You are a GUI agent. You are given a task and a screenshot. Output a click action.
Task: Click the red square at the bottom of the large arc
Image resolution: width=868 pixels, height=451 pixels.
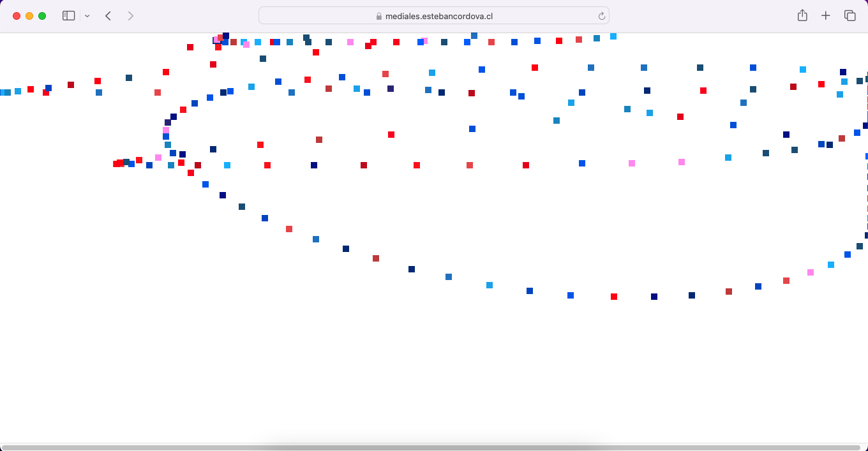(x=614, y=297)
